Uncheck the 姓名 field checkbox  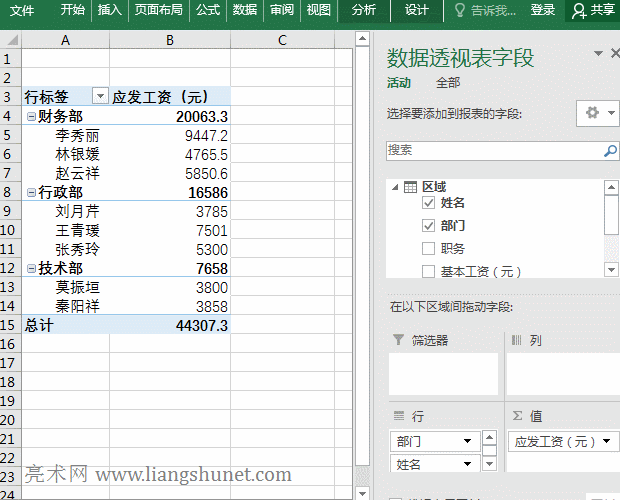click(x=428, y=203)
